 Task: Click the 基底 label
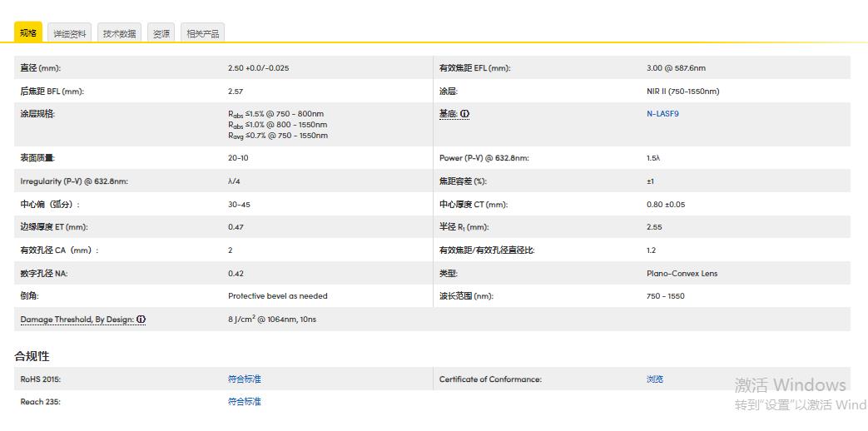coord(449,114)
